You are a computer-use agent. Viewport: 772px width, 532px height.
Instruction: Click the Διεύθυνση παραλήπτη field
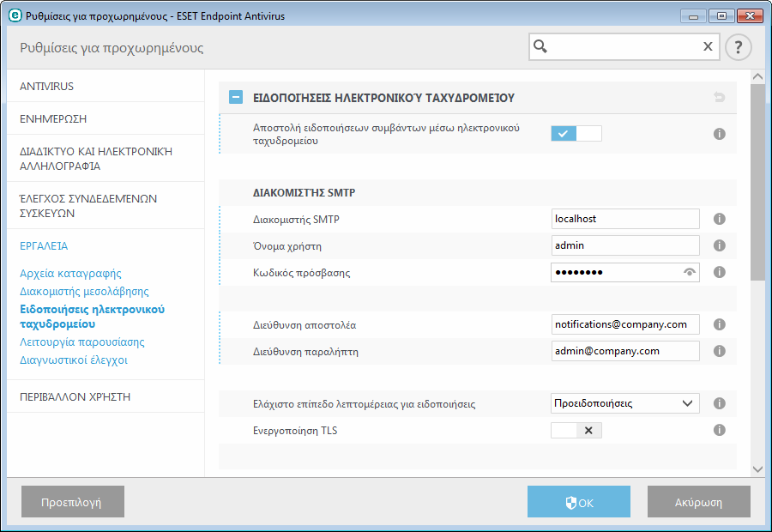625,351
